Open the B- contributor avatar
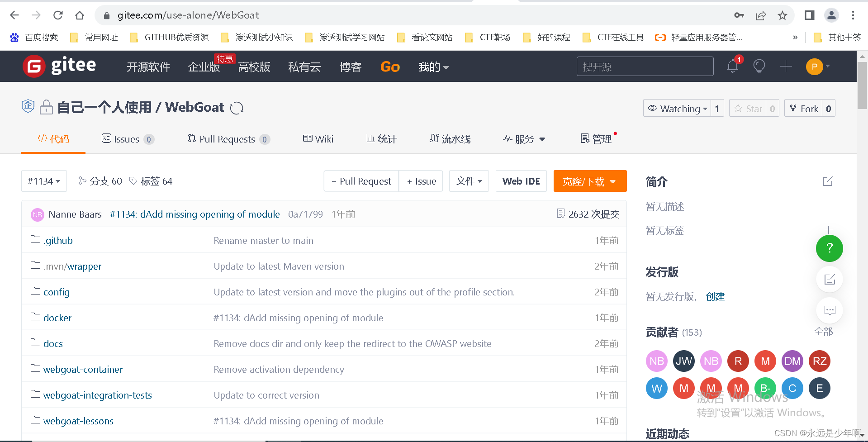This screenshot has width=868, height=442. coord(765,388)
